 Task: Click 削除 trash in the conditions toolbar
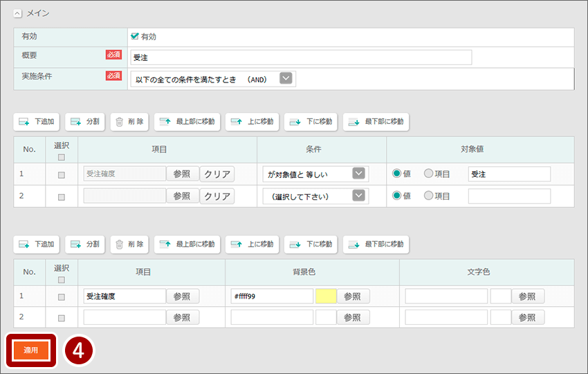coord(129,122)
